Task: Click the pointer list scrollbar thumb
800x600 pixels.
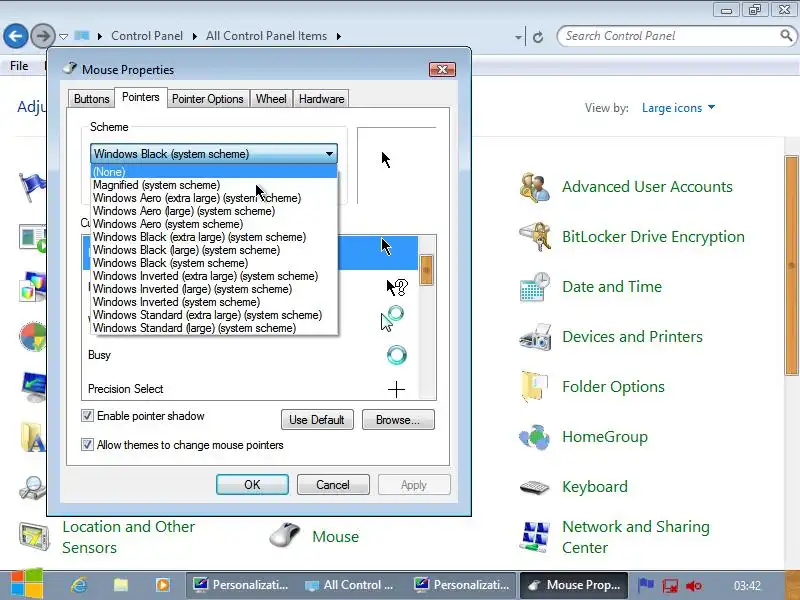Action: click(x=426, y=270)
